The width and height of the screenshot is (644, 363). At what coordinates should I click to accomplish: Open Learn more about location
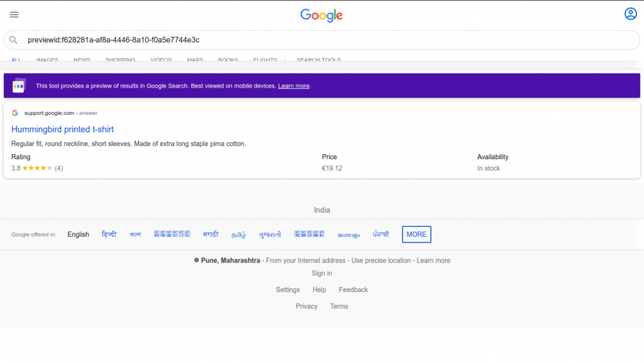pyautogui.click(x=433, y=260)
